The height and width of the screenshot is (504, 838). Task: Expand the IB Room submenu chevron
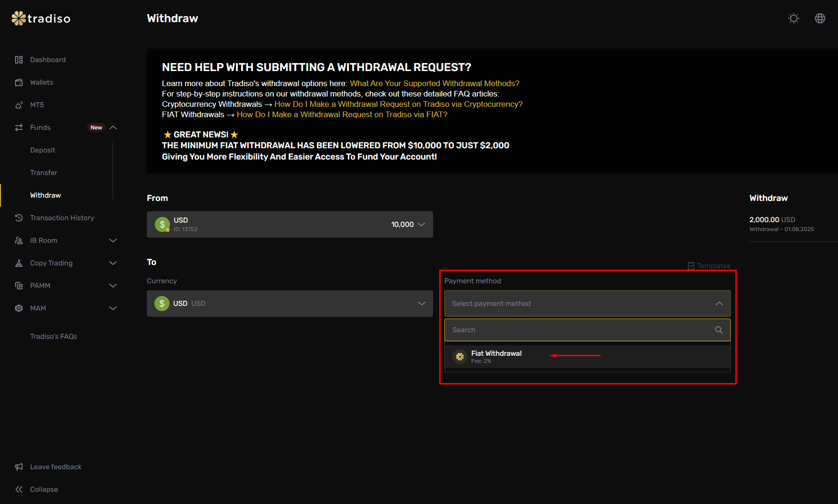click(x=113, y=240)
